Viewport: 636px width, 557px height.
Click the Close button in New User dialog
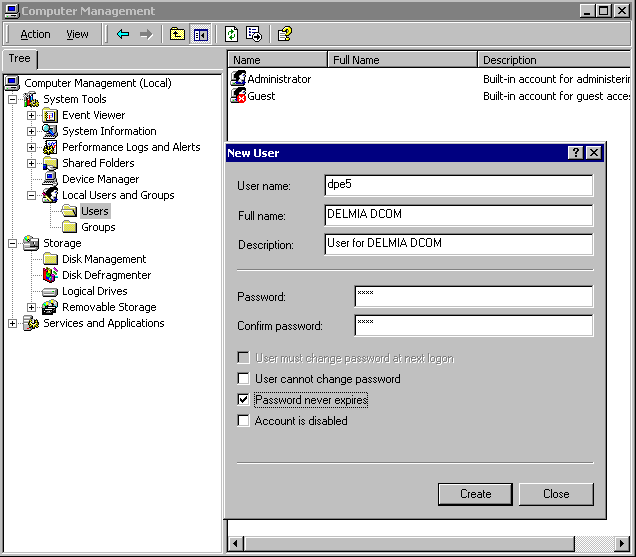tap(556, 494)
